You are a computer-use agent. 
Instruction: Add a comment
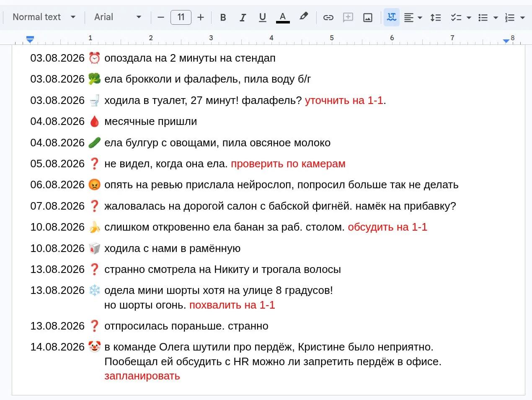[x=348, y=17]
